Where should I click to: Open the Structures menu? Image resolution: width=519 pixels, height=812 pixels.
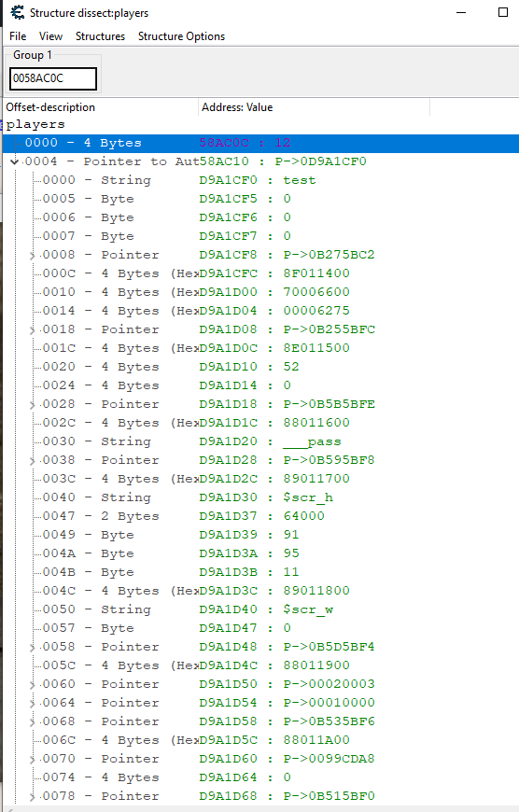coord(100,36)
